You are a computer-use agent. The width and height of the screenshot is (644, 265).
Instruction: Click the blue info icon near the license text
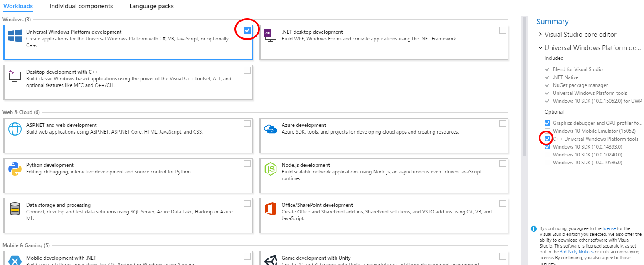pos(533,228)
